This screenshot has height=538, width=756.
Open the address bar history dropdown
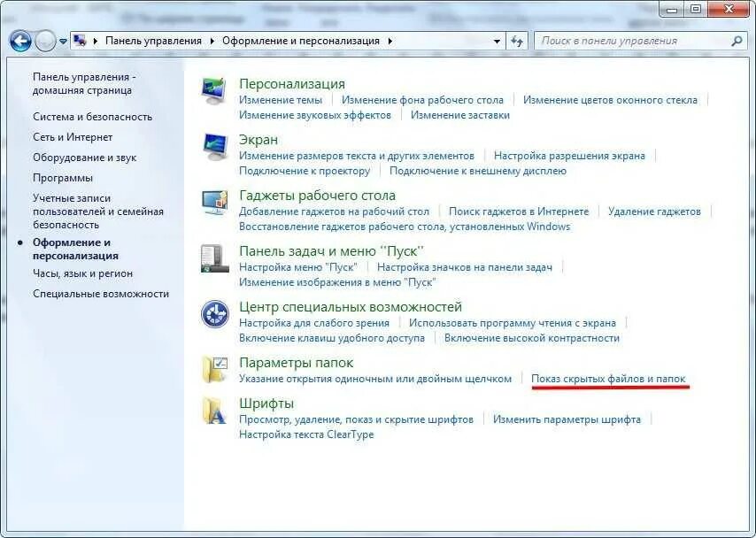tap(497, 42)
